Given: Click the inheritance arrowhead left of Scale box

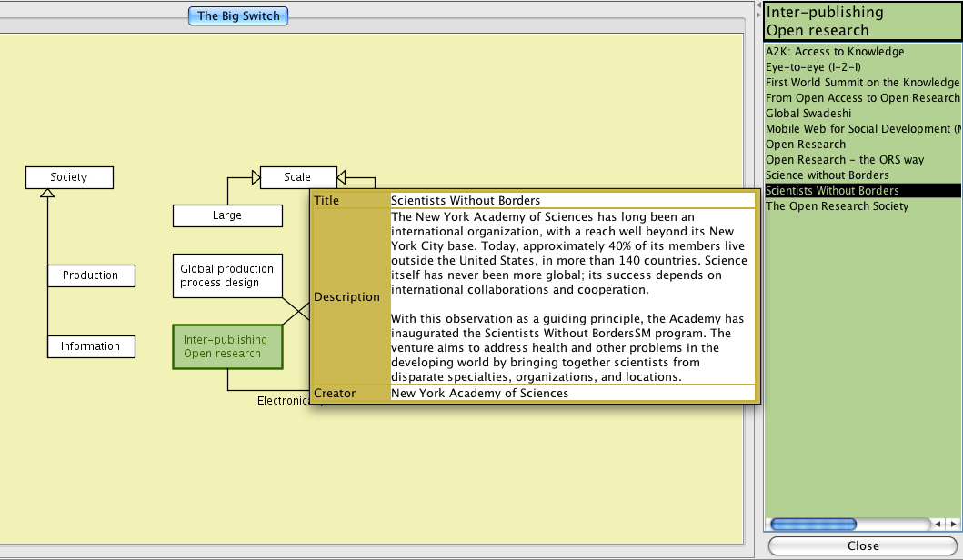Looking at the screenshot, I should coord(255,177).
